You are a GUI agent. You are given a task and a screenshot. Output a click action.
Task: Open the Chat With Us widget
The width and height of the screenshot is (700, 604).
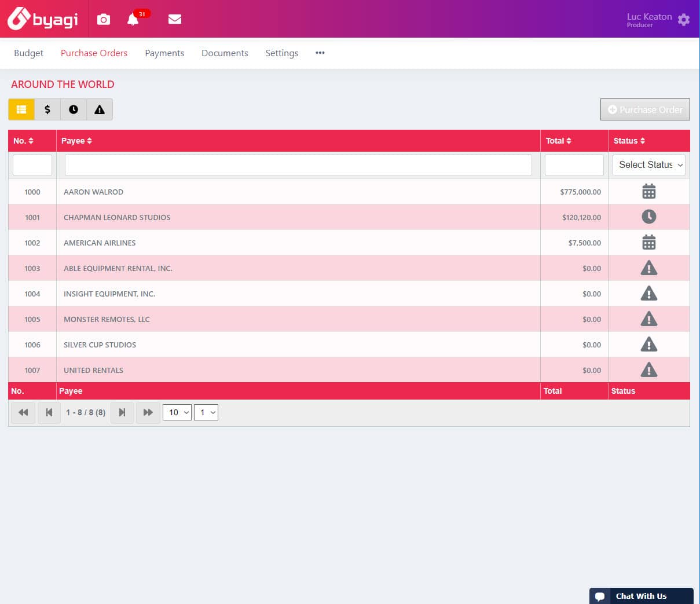(x=641, y=596)
